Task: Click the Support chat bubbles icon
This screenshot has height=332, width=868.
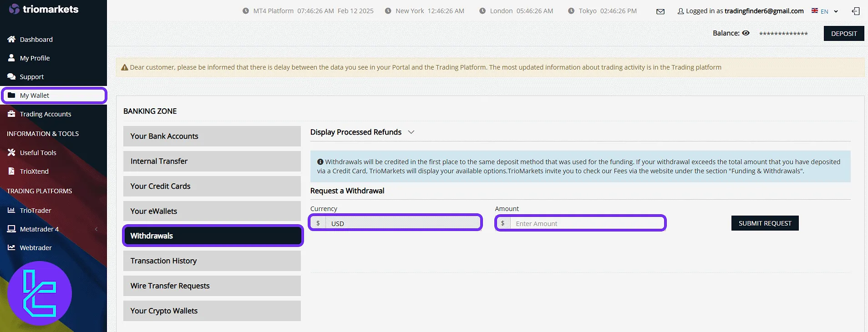Action: pos(11,76)
